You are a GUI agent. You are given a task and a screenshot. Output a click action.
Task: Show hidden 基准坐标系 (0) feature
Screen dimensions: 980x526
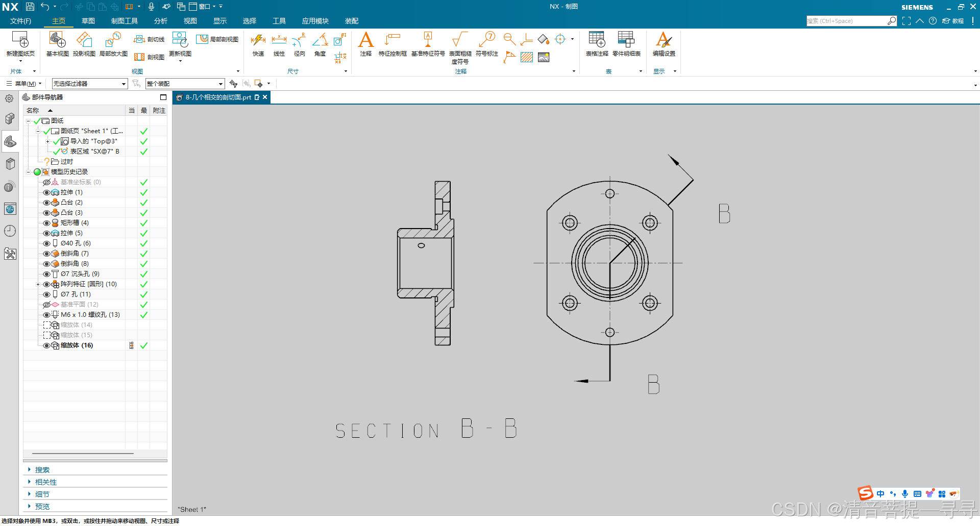point(46,182)
